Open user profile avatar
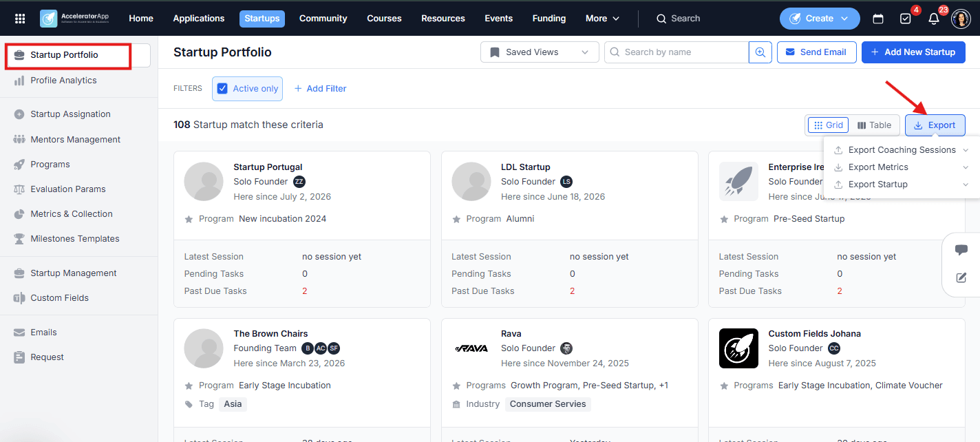The height and width of the screenshot is (442, 980). [x=961, y=19]
